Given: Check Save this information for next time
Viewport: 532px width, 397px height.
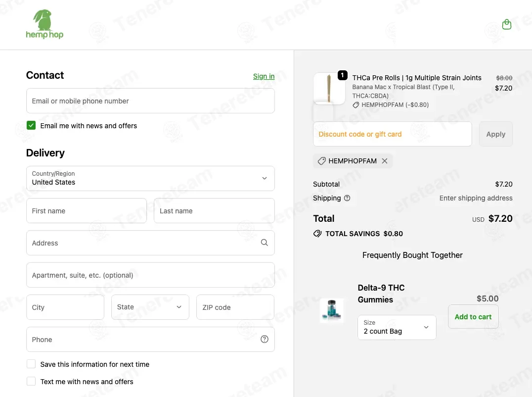Looking at the screenshot, I should pyautogui.click(x=31, y=364).
